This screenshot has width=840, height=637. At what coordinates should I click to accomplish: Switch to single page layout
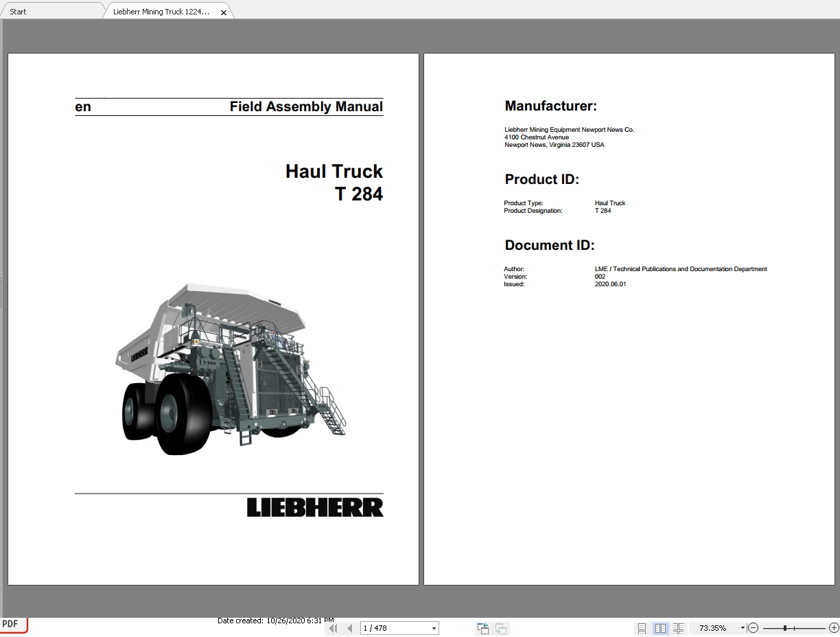click(x=642, y=628)
